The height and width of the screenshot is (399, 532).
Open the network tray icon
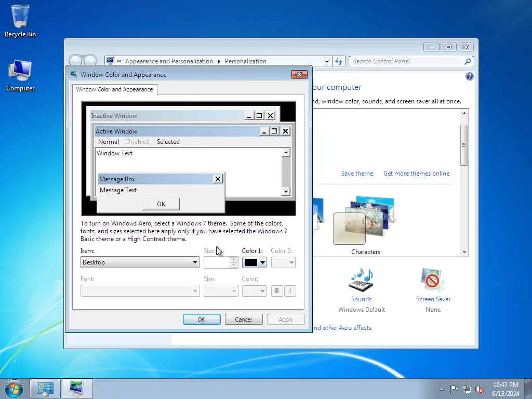(467, 389)
